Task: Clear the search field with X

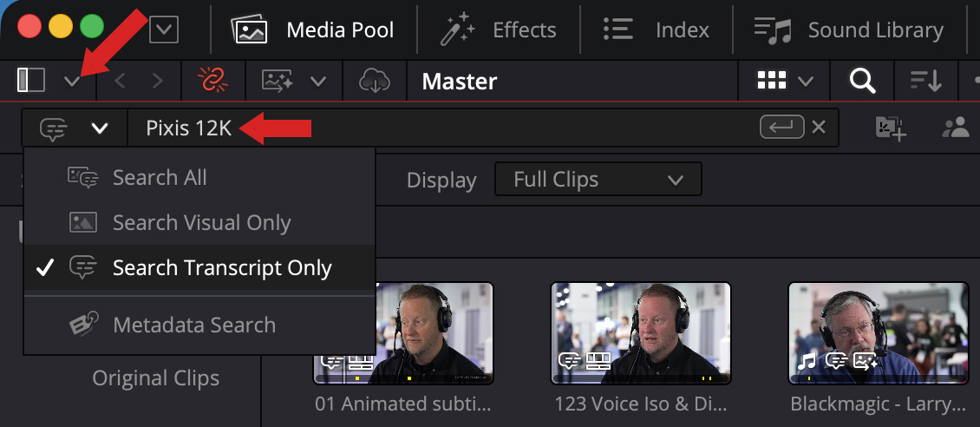Action: 818,128
